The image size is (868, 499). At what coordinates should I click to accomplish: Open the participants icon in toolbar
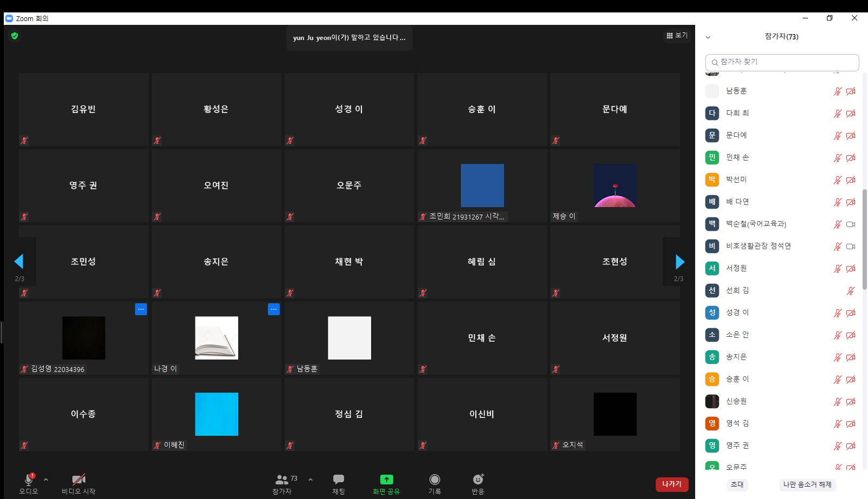click(282, 480)
